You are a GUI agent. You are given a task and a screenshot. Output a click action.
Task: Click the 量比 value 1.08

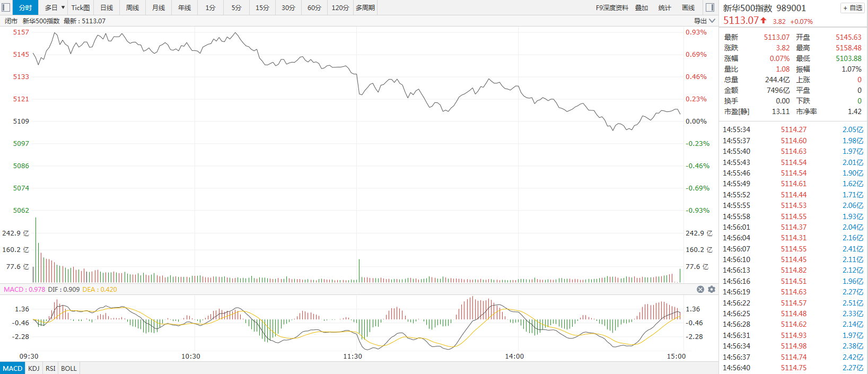pyautogui.click(x=783, y=69)
